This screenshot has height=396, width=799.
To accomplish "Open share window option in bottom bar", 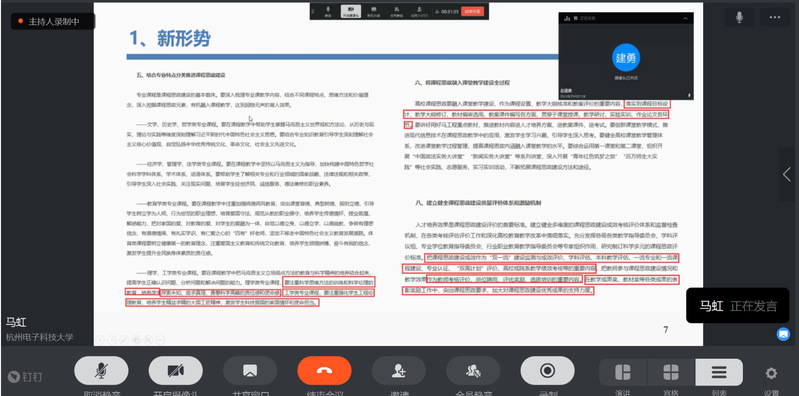I will point(250,371).
